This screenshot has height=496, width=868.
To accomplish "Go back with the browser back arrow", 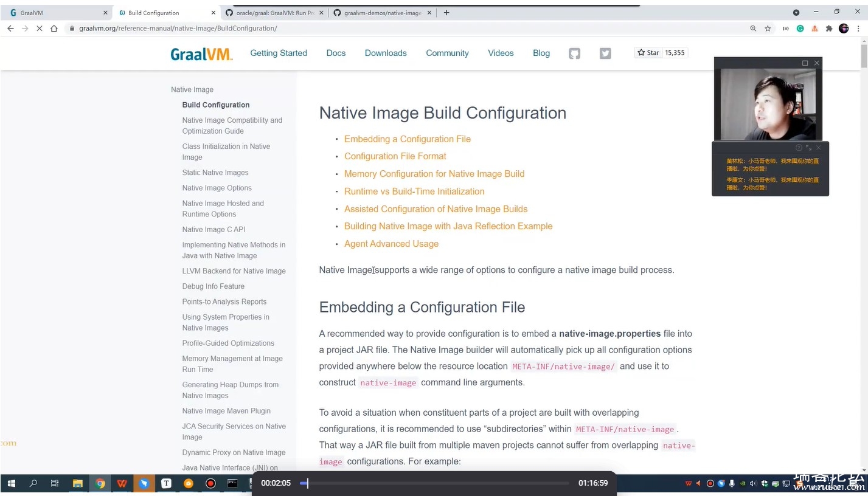I will point(10,29).
